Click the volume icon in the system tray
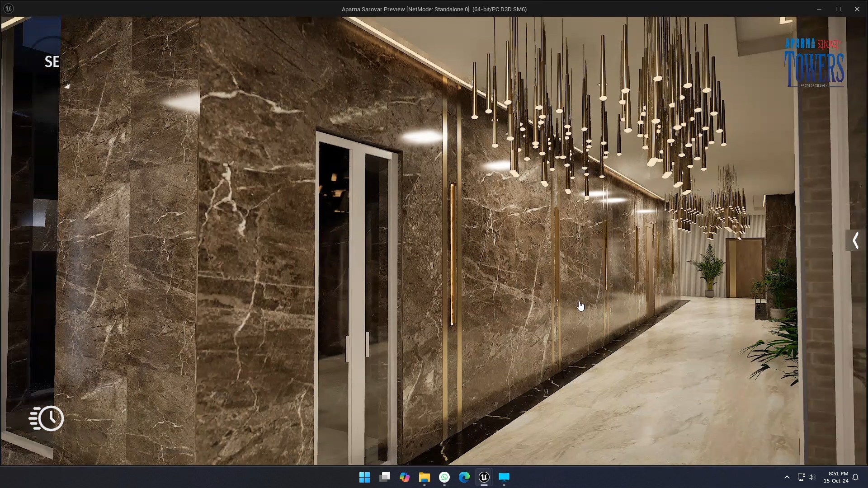This screenshot has height=488, width=868. pyautogui.click(x=812, y=477)
